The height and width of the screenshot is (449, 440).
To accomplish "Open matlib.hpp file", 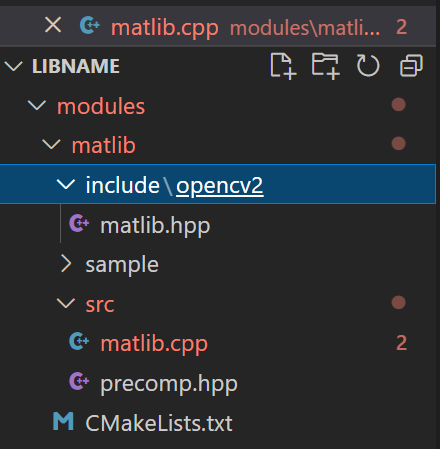I will point(155,226).
